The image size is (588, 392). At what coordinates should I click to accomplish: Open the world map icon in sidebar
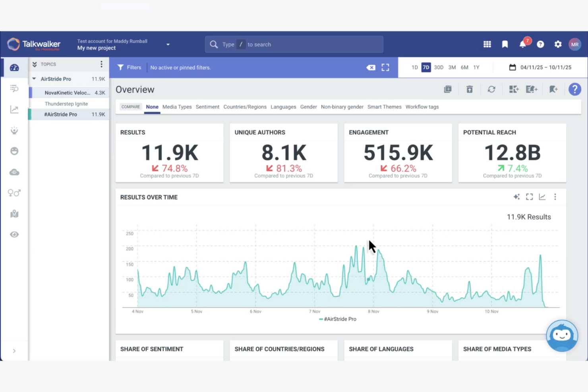click(14, 214)
